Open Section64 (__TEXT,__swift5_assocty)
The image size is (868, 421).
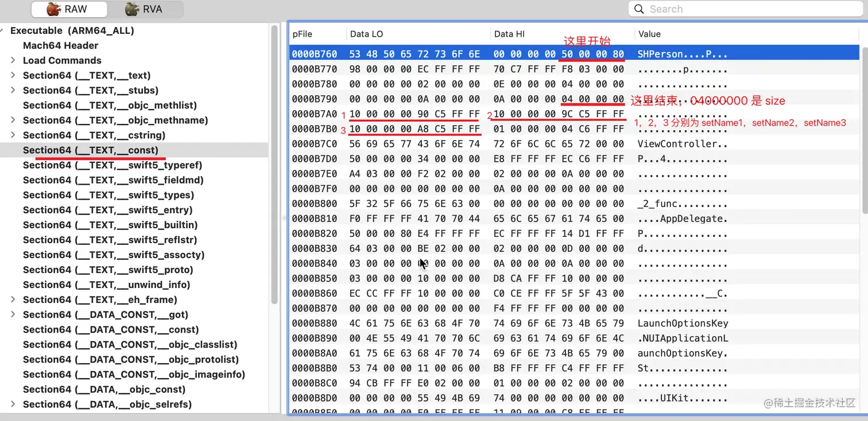click(114, 255)
